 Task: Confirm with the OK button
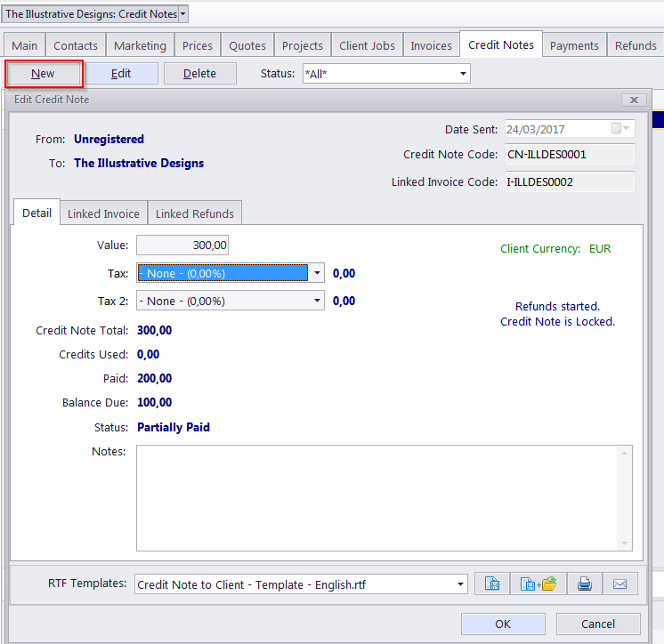click(x=503, y=624)
